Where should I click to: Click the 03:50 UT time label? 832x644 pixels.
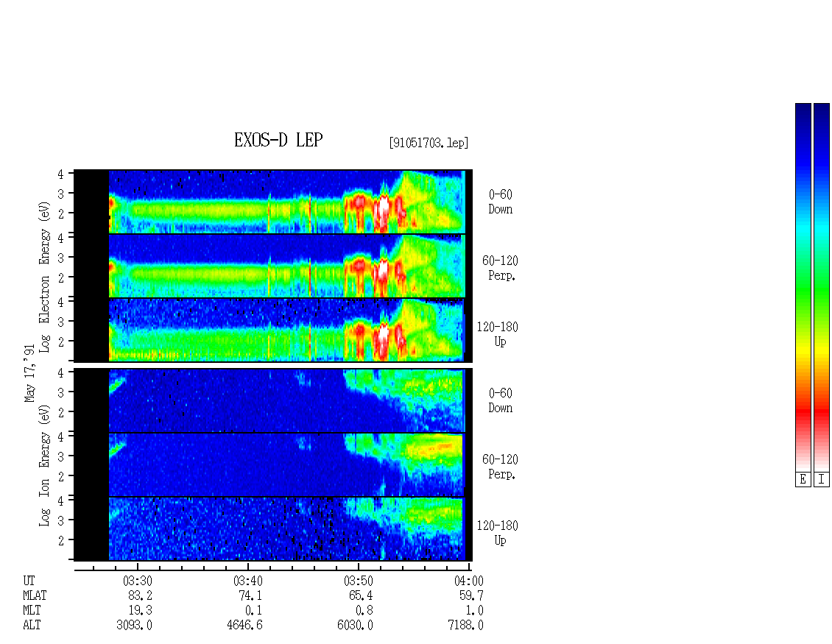pyautogui.click(x=358, y=581)
